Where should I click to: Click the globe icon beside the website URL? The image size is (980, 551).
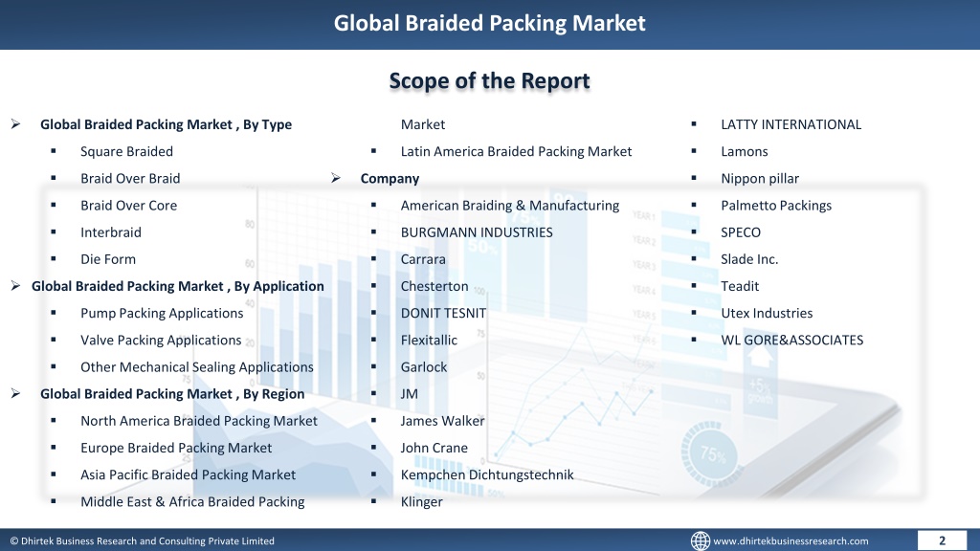tap(700, 541)
